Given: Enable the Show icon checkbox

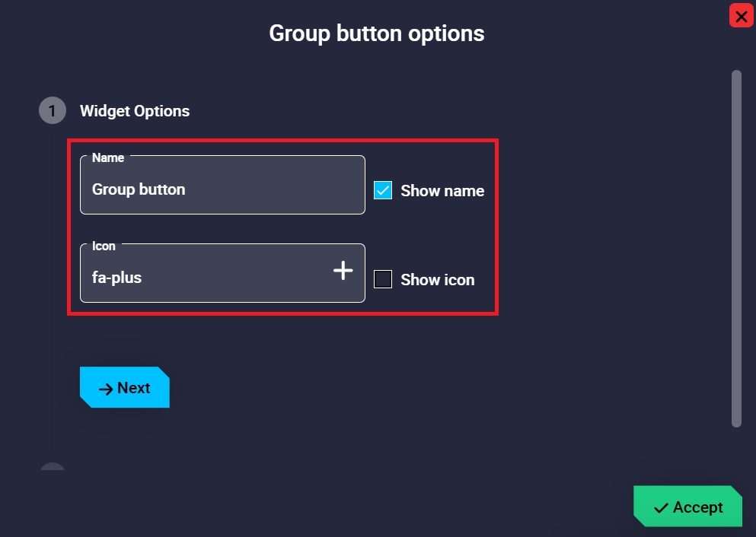Looking at the screenshot, I should pyautogui.click(x=383, y=280).
